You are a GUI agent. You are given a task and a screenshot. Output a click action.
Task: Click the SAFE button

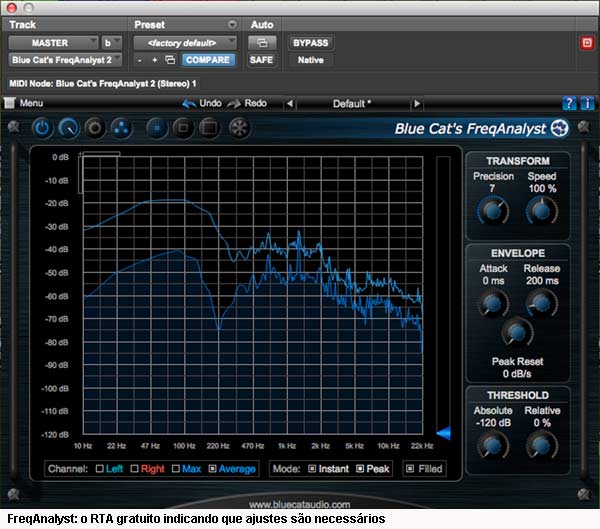tap(262, 60)
